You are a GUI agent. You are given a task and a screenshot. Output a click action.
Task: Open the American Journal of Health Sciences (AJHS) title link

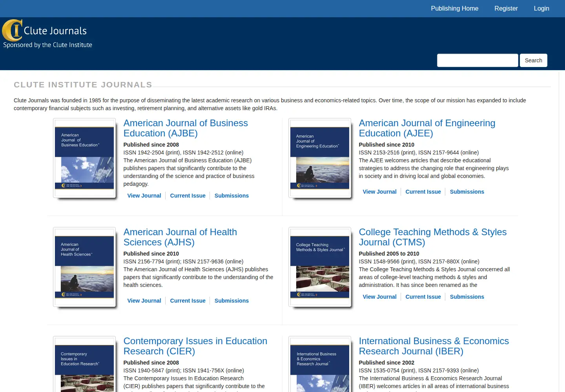tap(180, 237)
